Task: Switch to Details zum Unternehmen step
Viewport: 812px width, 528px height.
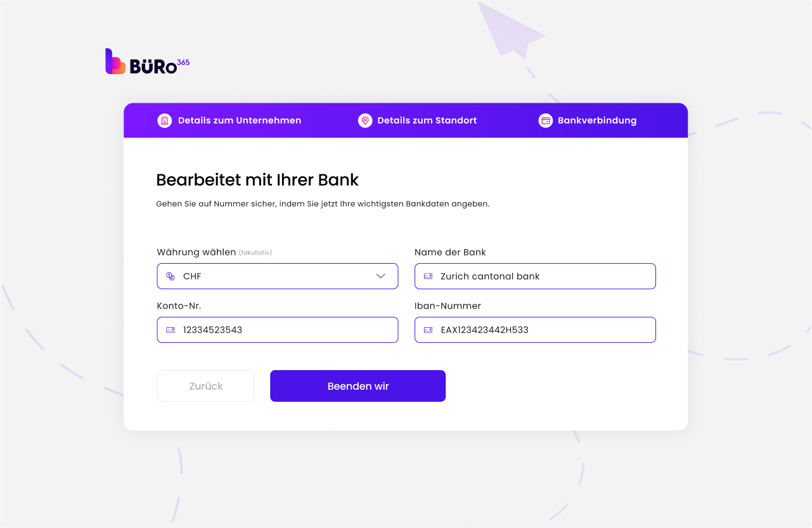Action: (239, 120)
